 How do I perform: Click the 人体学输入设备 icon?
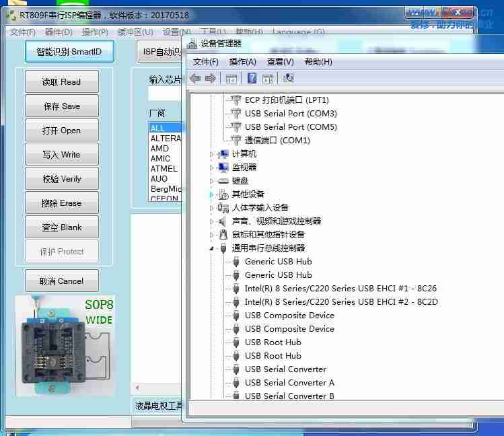223,208
